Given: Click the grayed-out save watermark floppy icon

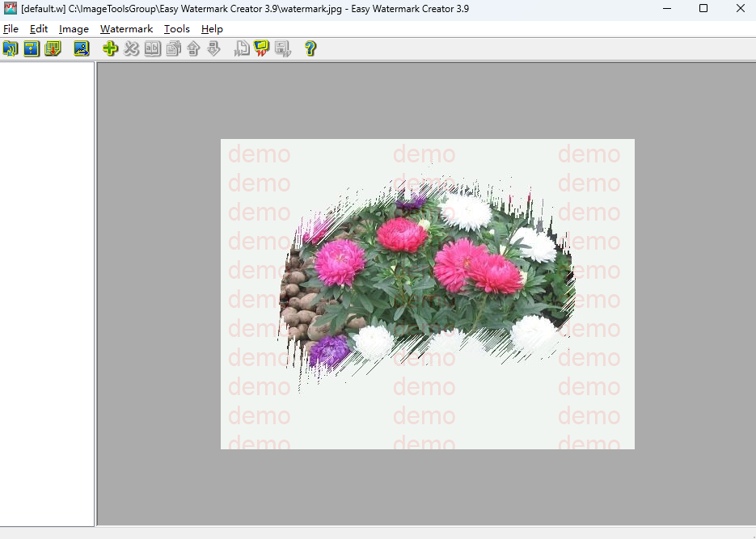Looking at the screenshot, I should click(282, 48).
